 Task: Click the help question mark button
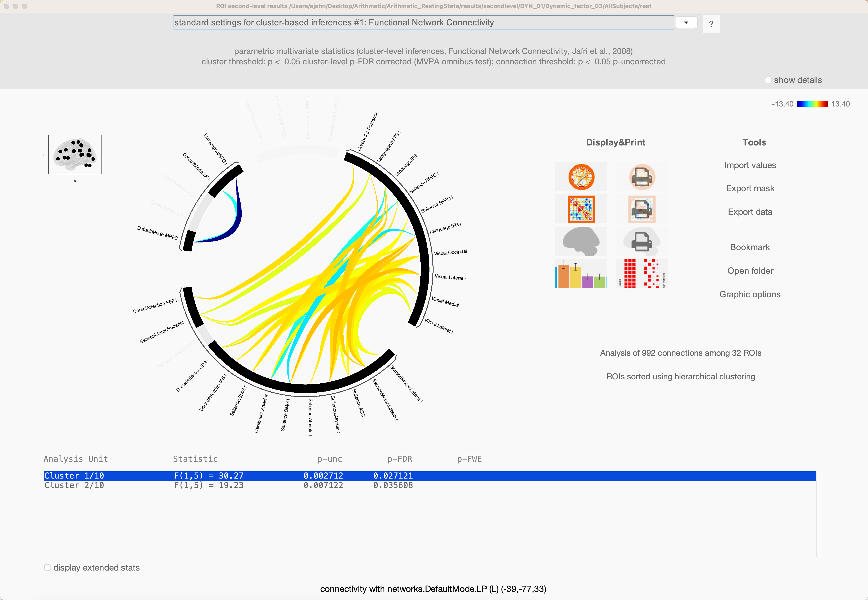coord(711,24)
